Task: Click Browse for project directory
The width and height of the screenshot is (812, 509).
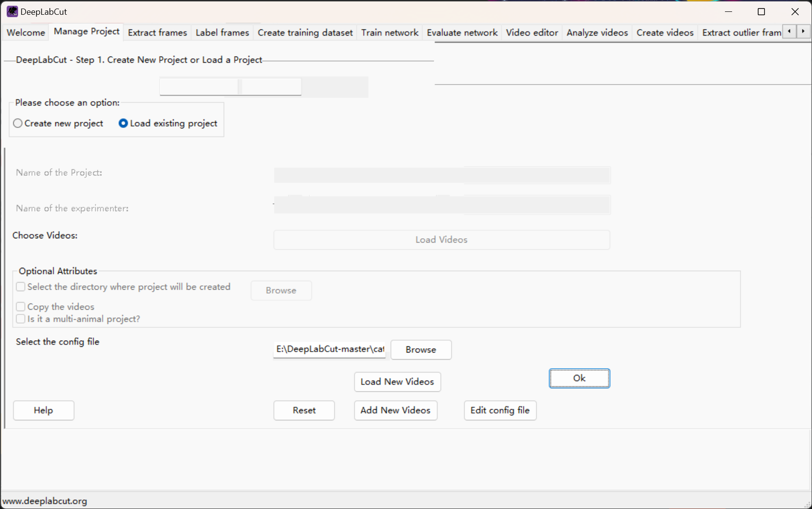Action: click(281, 290)
